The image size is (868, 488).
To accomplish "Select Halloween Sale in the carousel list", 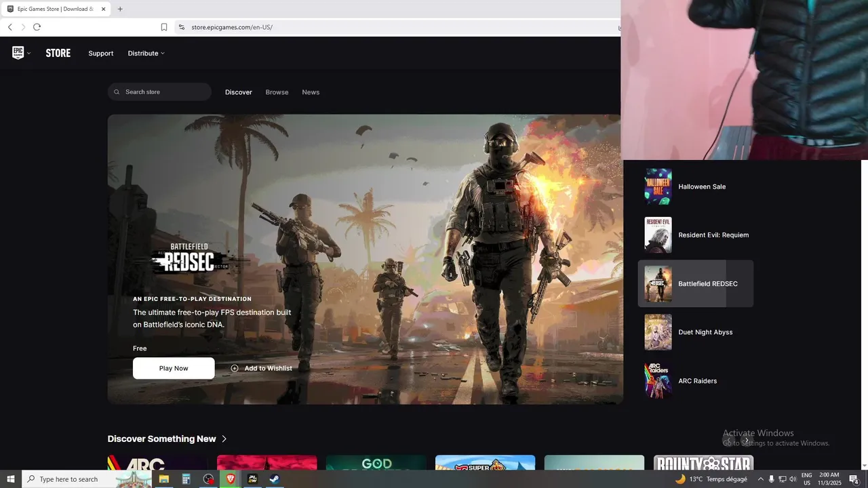I will [695, 186].
